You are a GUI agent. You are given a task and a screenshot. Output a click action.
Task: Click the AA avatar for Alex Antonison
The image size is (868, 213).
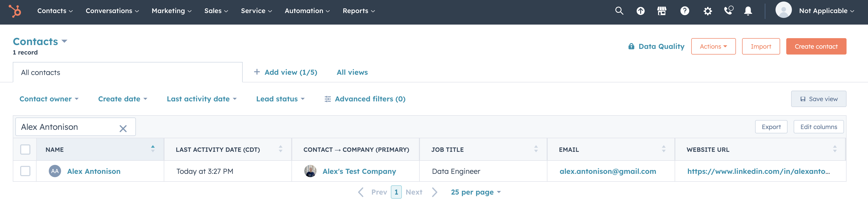(55, 171)
